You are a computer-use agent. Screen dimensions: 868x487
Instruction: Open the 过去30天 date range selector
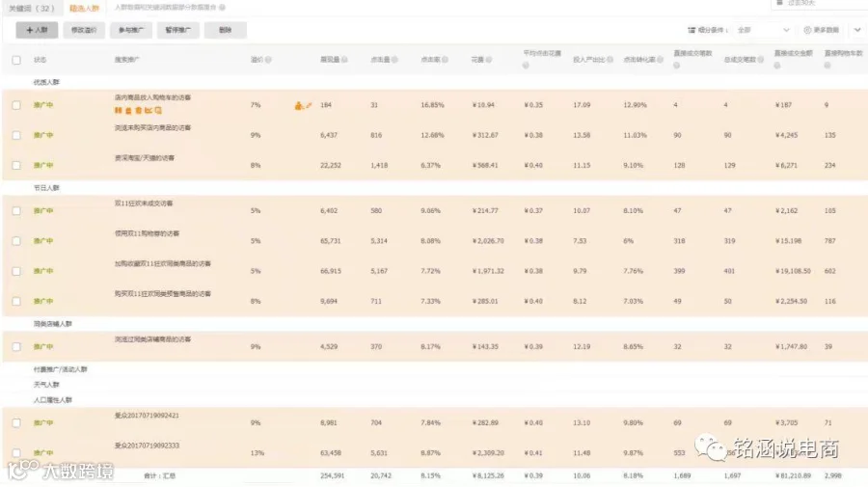point(819,3)
